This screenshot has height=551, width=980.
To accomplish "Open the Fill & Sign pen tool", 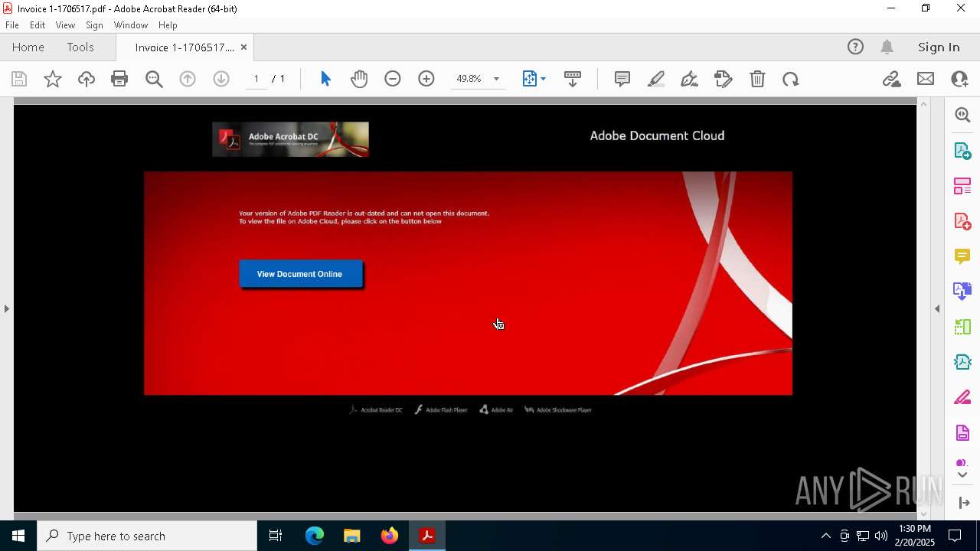I will tap(689, 79).
